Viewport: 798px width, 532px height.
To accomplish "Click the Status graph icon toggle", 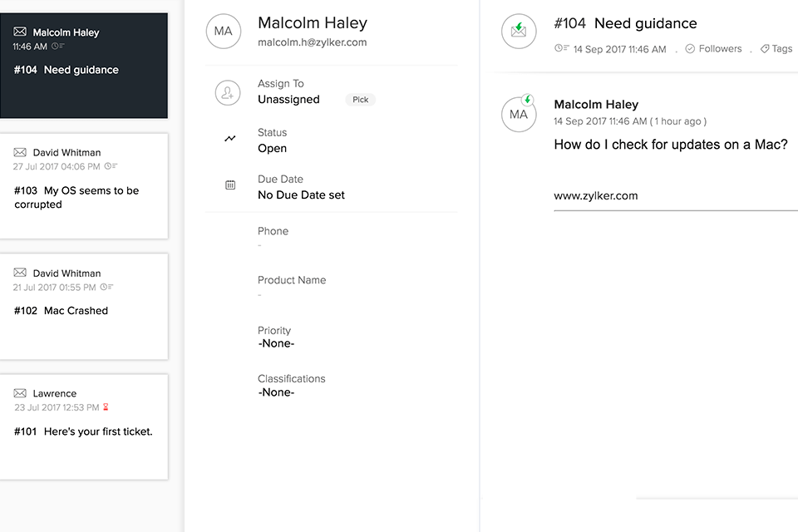I will [x=229, y=140].
